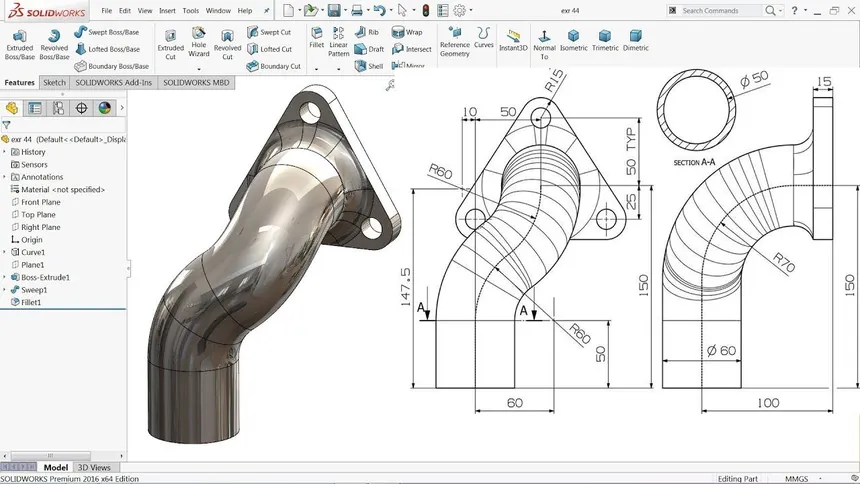Choose the Swept Cut feature

tap(269, 32)
